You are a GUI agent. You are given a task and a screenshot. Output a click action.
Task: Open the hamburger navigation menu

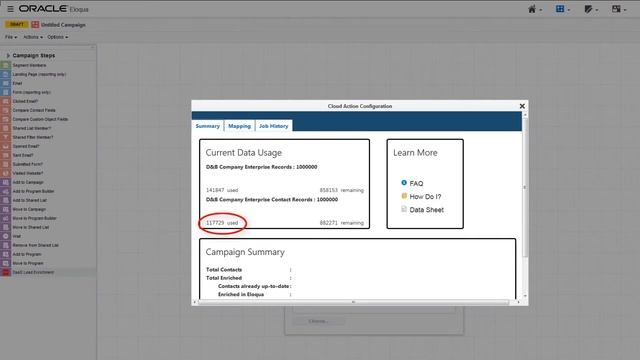[10, 9]
